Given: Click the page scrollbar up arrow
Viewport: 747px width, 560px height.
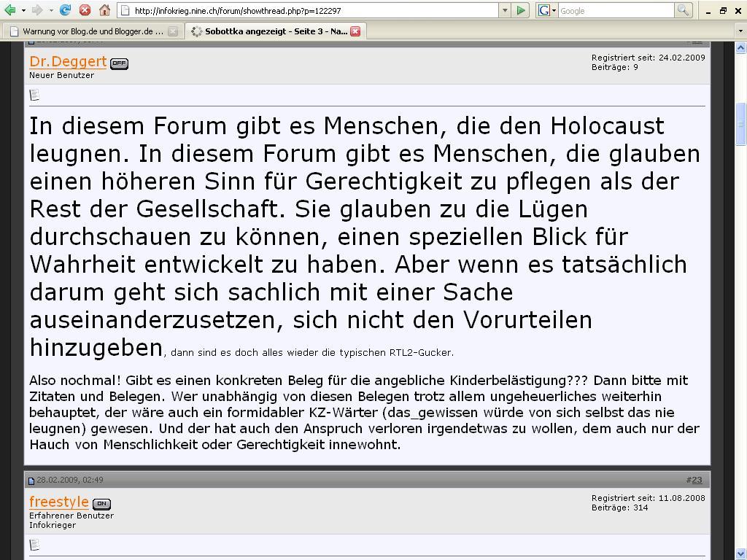Looking at the screenshot, I should (x=740, y=47).
